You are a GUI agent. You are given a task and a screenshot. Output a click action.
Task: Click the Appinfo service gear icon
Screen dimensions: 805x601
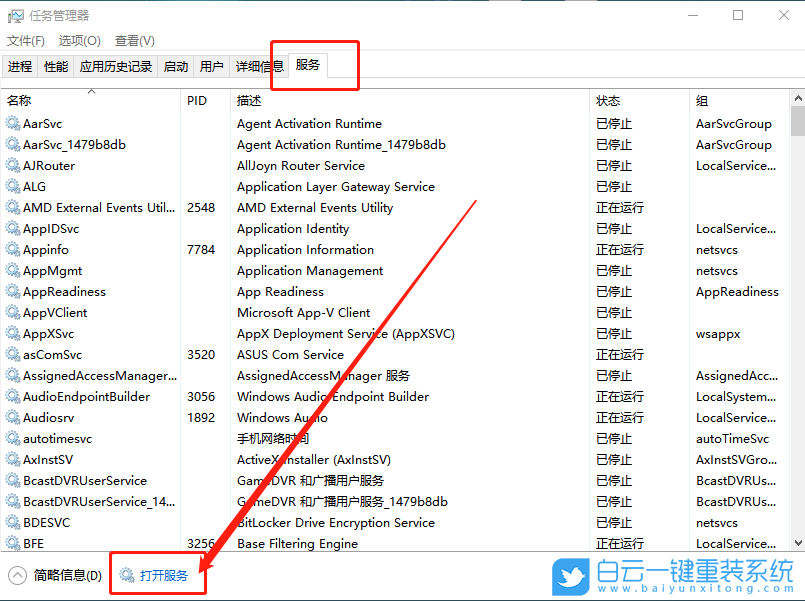click(x=14, y=249)
